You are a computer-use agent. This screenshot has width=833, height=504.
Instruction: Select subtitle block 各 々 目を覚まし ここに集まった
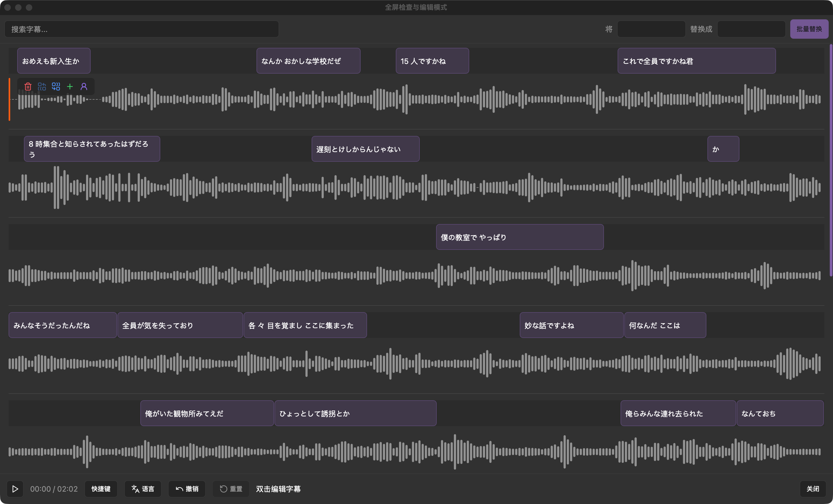[x=305, y=325]
